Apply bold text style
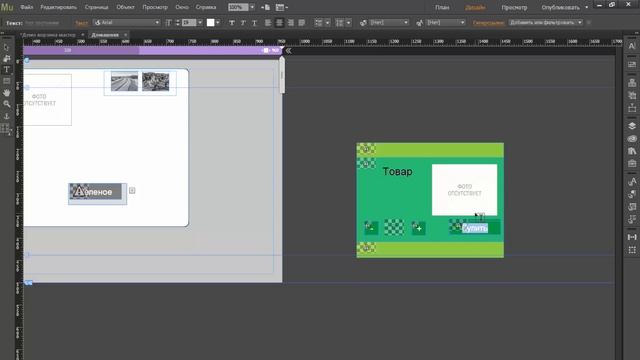This screenshot has height=360, width=640. [x=232, y=23]
